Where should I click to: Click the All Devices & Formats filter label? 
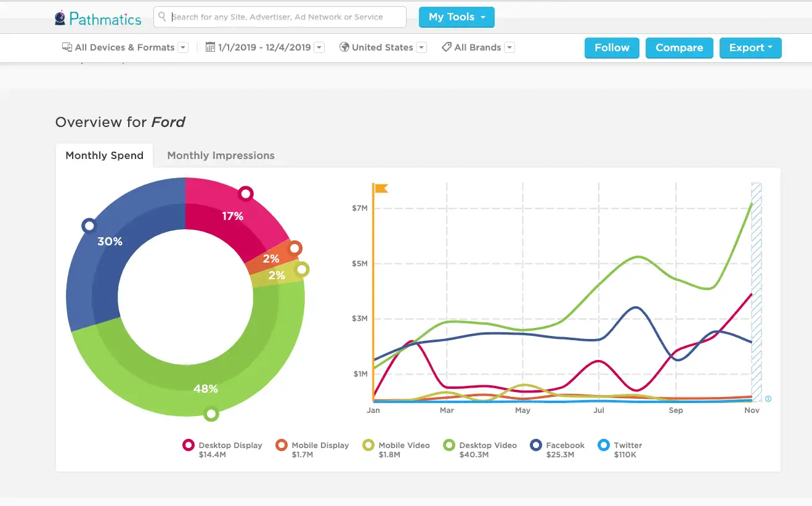point(125,47)
